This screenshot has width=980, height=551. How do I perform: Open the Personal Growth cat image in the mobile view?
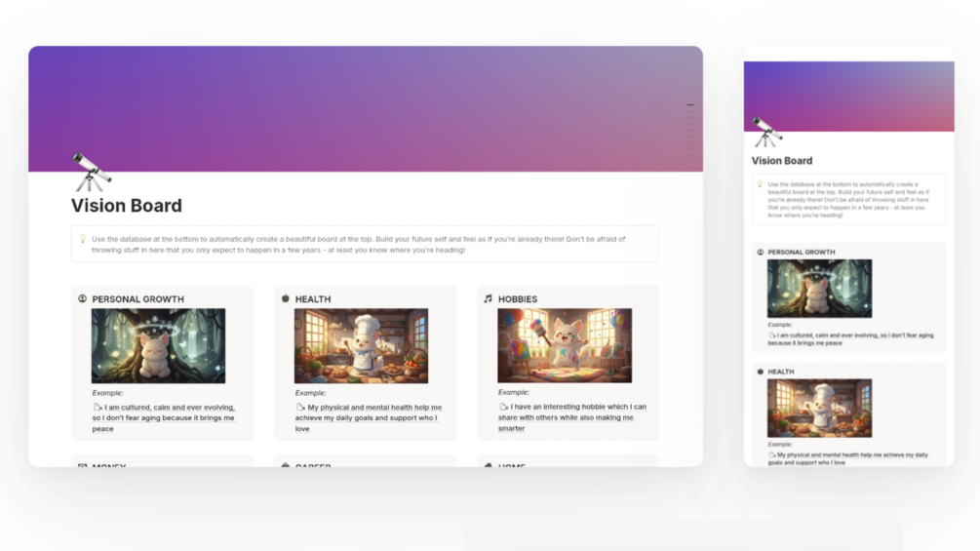click(819, 289)
